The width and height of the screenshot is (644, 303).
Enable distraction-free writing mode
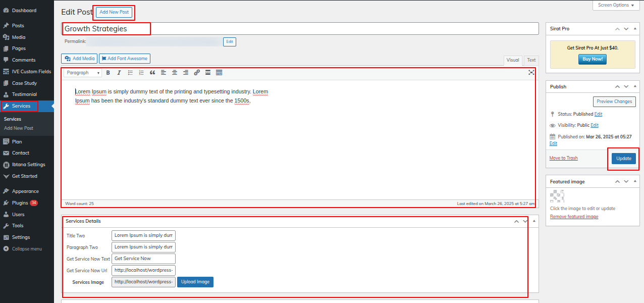pyautogui.click(x=531, y=73)
